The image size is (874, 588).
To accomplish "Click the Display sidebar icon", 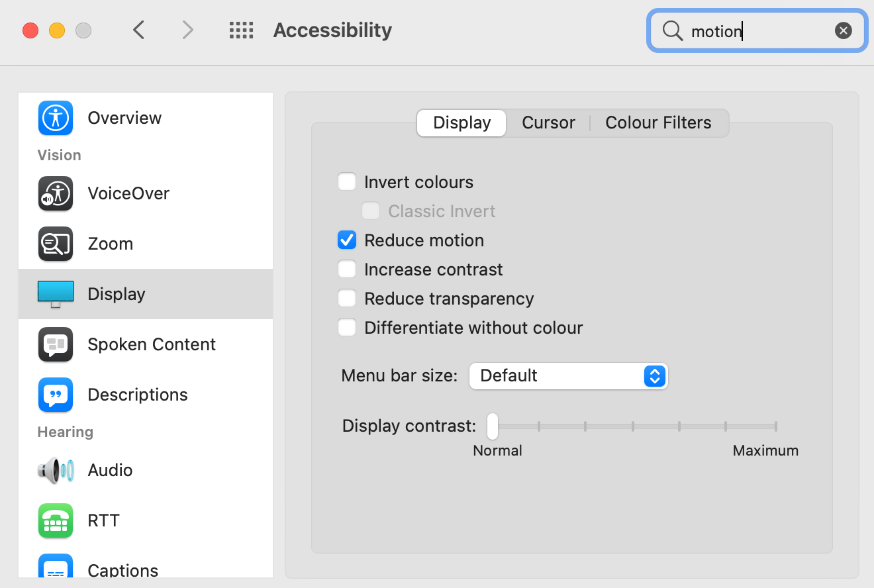I will pyautogui.click(x=56, y=294).
